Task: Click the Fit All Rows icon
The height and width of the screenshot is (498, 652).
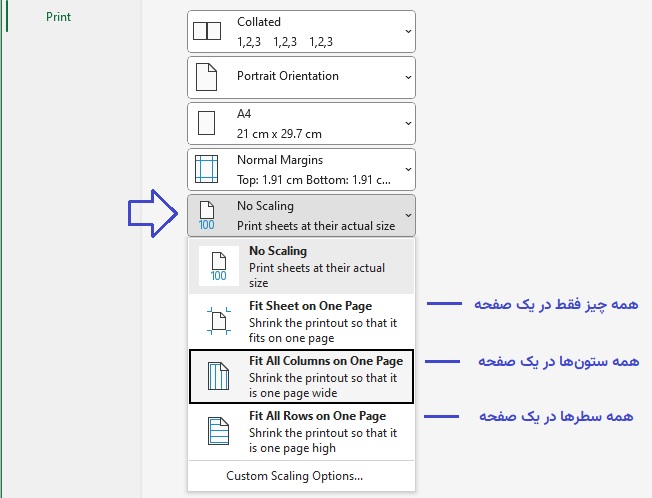Action: pyautogui.click(x=218, y=431)
